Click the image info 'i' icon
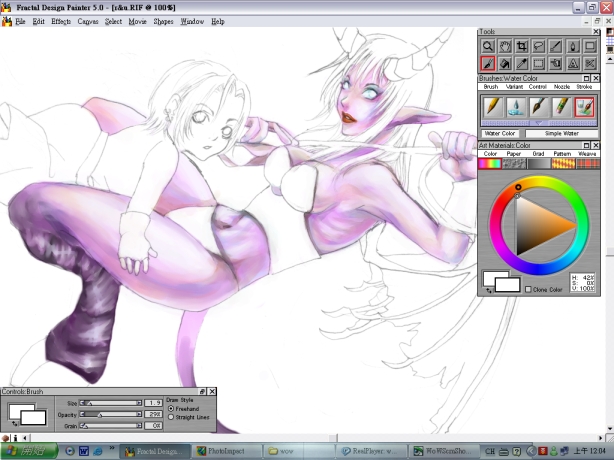 pos(15,438)
